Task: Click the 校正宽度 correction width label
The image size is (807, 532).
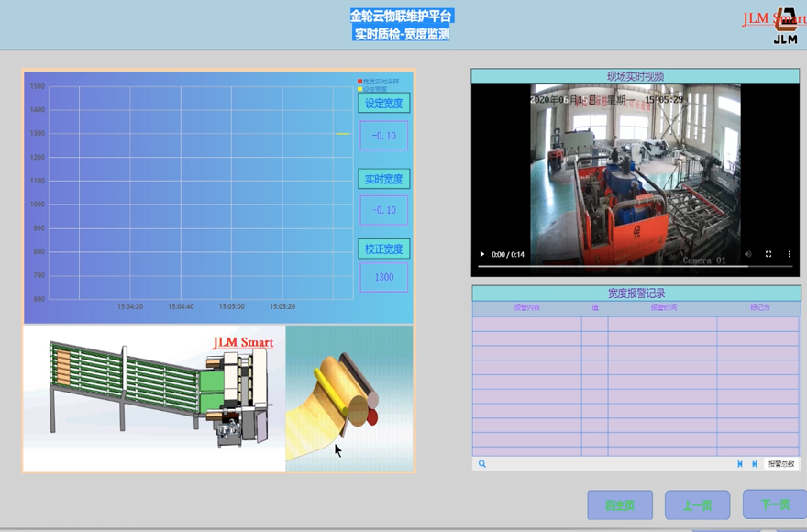Action: [383, 249]
